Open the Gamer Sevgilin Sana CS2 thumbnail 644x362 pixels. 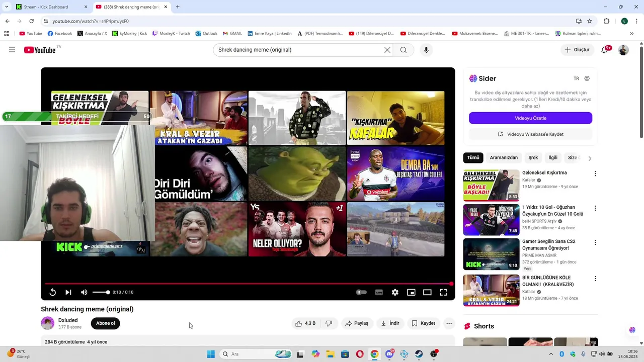pyautogui.click(x=491, y=254)
